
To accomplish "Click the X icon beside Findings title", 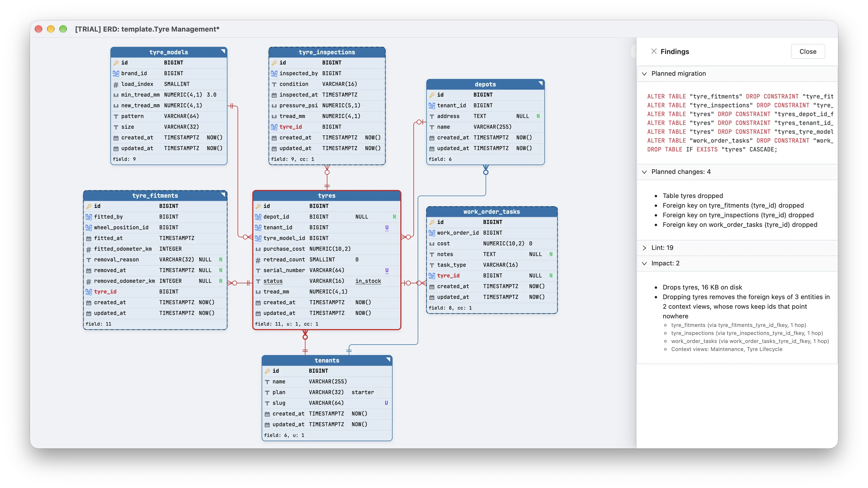I will (x=654, y=51).
